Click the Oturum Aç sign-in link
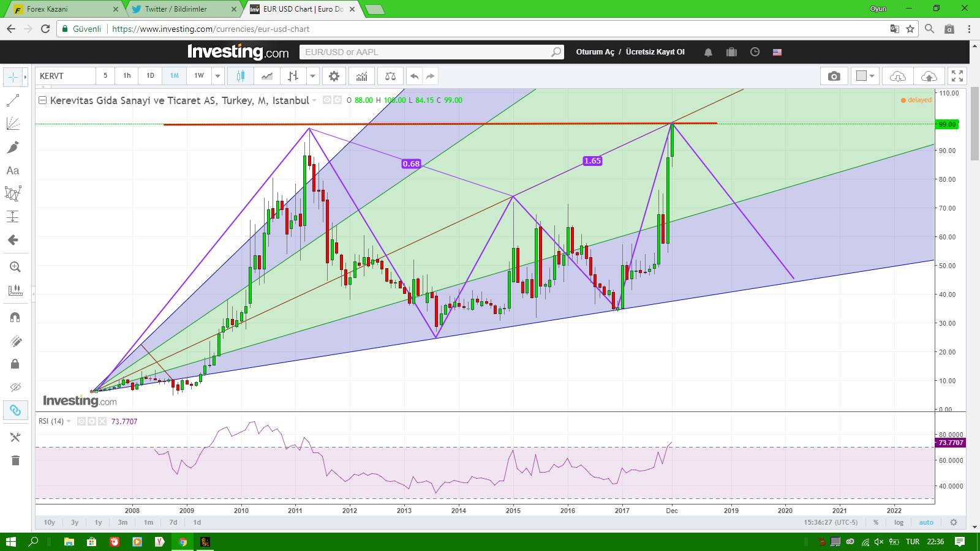The height and width of the screenshot is (551, 980). click(595, 52)
